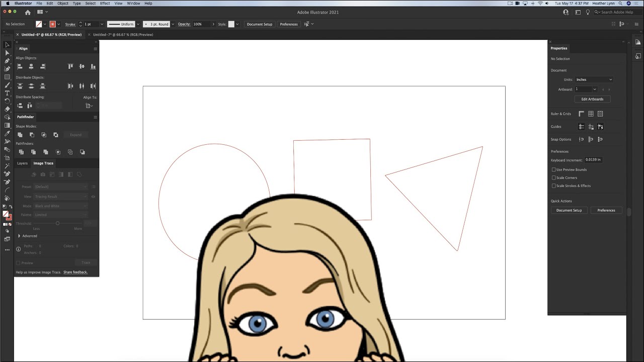The width and height of the screenshot is (644, 362).
Task: Switch to the Layers tab
Action: pos(22,163)
